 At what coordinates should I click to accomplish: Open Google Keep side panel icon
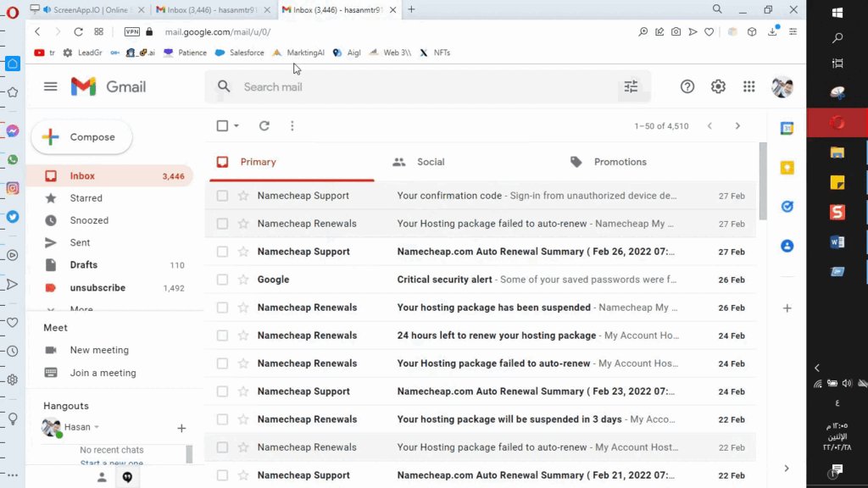tap(787, 168)
